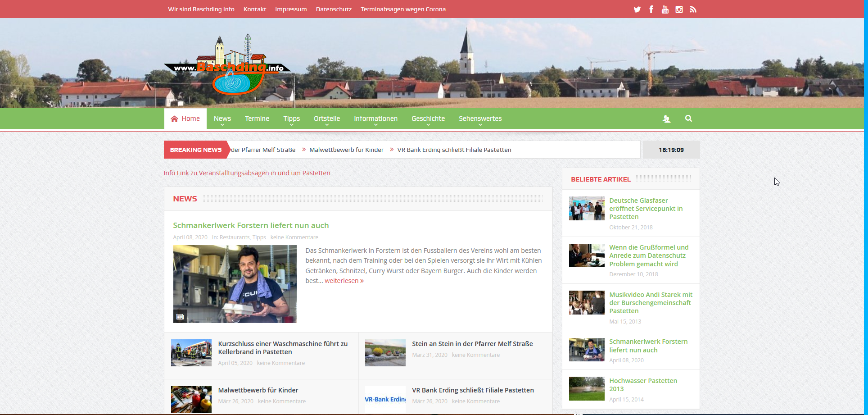Click the 18:19:09 clock display
868x415 pixels.
tap(671, 150)
